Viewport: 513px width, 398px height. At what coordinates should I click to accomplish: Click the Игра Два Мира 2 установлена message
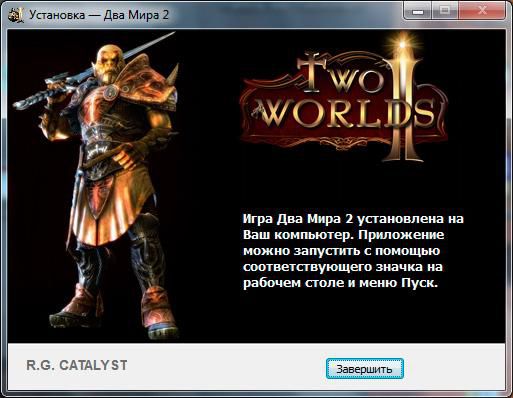tap(353, 219)
